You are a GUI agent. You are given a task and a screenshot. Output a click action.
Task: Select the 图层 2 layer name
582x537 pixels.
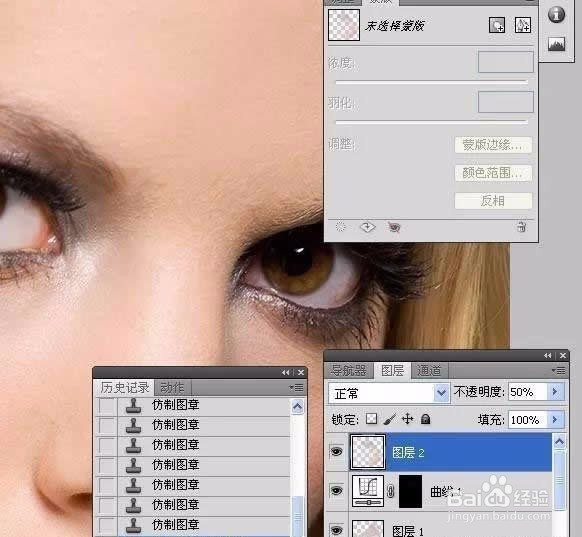pos(408,453)
